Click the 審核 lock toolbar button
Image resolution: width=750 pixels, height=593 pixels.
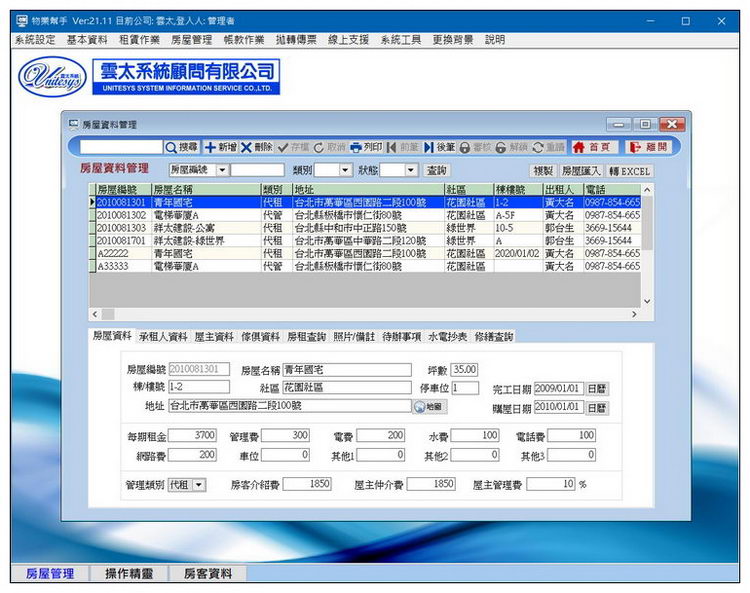click(475, 147)
